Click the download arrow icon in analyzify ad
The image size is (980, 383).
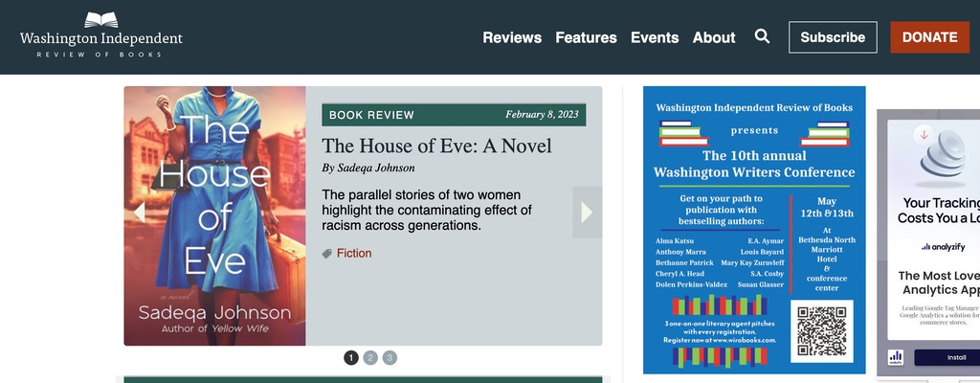(x=924, y=135)
